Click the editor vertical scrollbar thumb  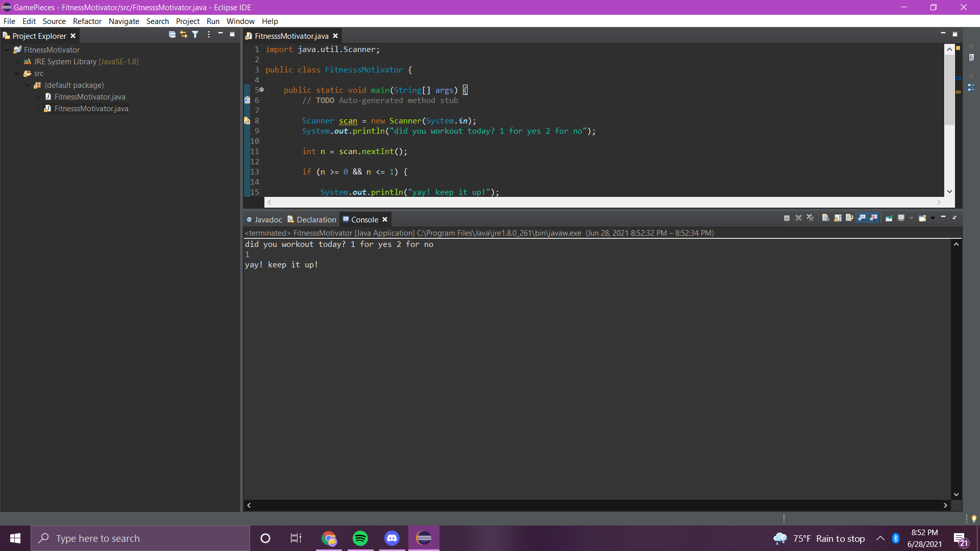[x=949, y=89]
